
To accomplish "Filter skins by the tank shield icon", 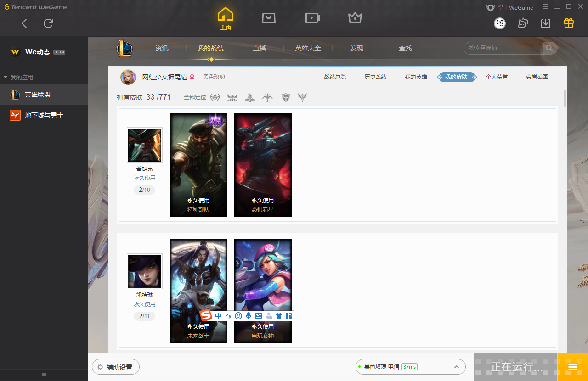I will [286, 97].
